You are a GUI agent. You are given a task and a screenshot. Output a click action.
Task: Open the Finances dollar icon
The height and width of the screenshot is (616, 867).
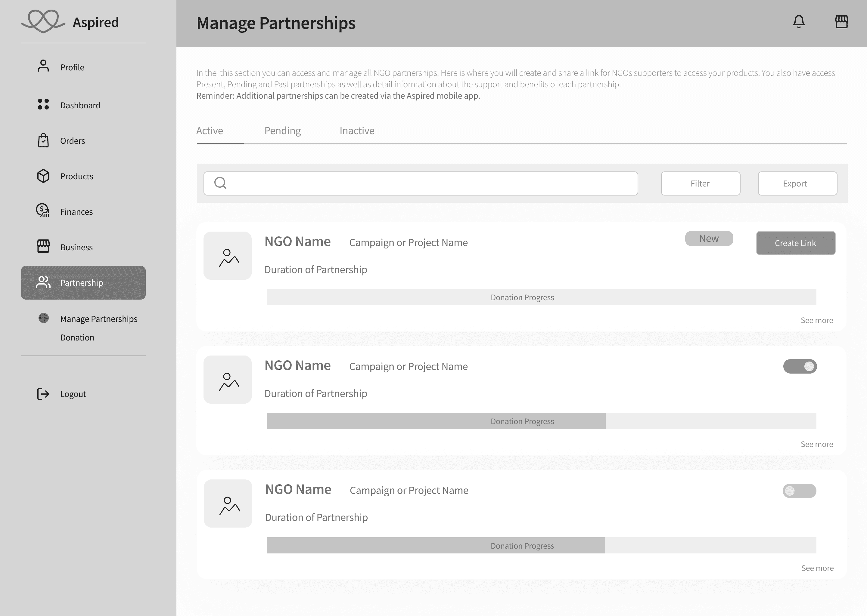43,211
